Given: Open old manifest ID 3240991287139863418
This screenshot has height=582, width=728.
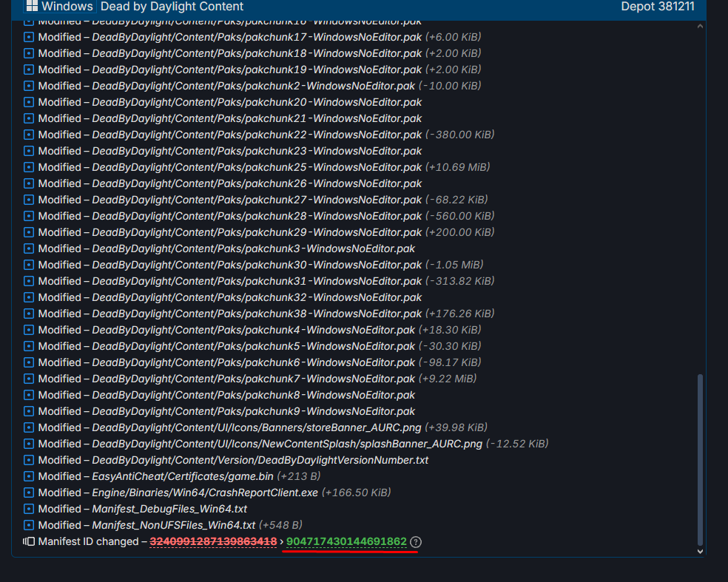Looking at the screenshot, I should 213,541.
